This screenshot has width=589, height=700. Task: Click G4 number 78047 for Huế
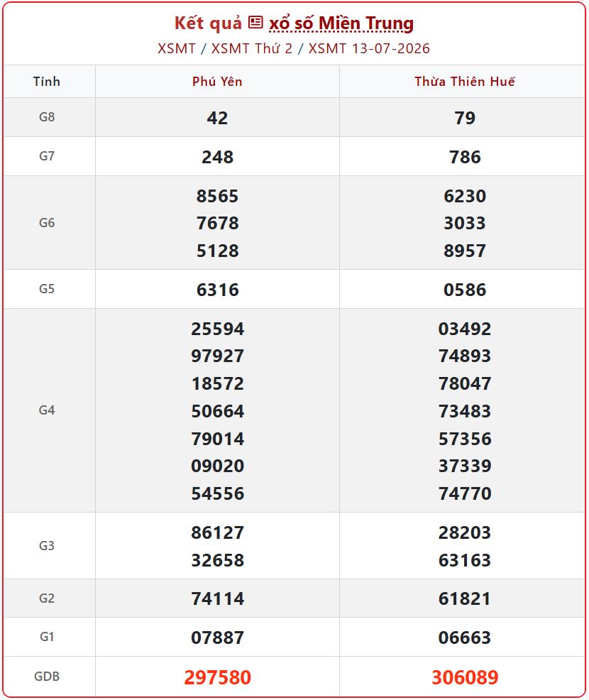465,383
